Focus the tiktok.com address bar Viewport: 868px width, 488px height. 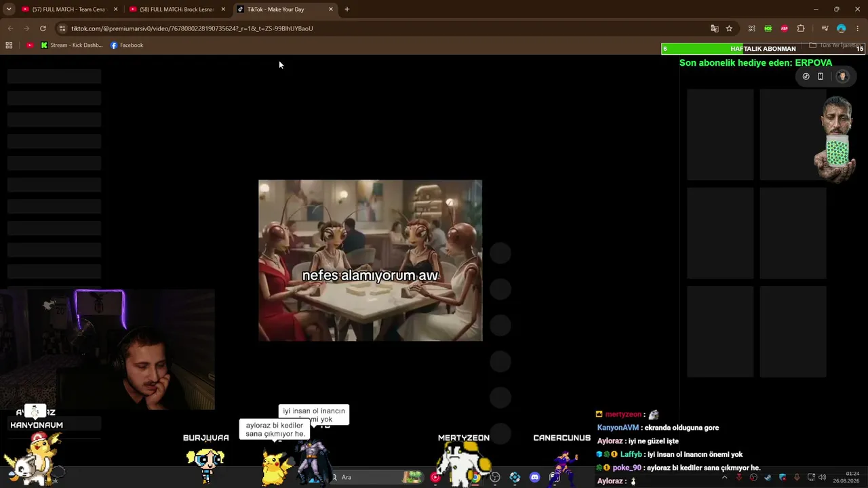click(x=387, y=28)
